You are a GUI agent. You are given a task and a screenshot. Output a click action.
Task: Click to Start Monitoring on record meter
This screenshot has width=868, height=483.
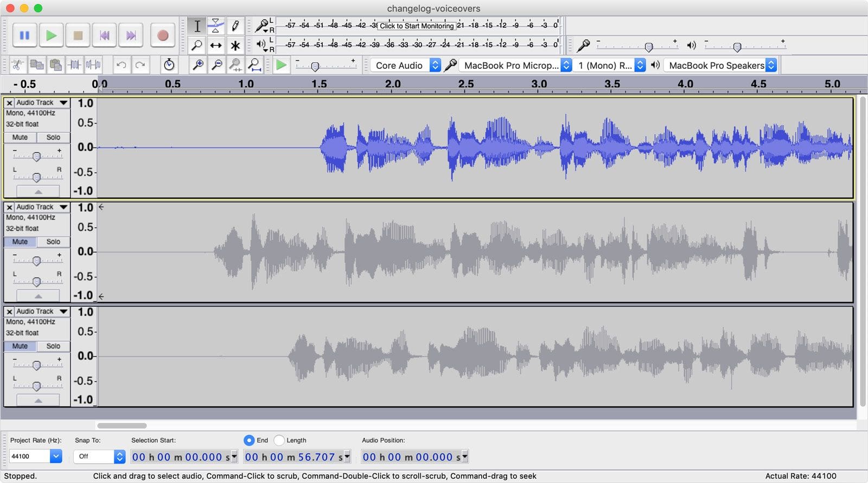(x=417, y=25)
